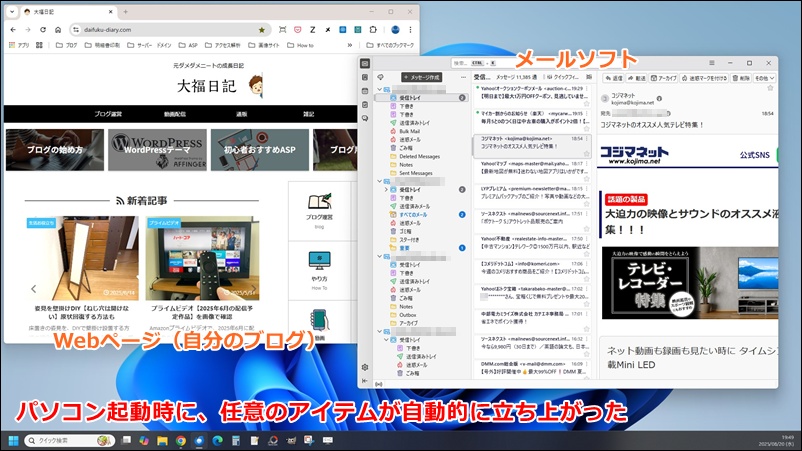Open address book in mail app sidebar
802x451 pixels.
click(x=365, y=77)
